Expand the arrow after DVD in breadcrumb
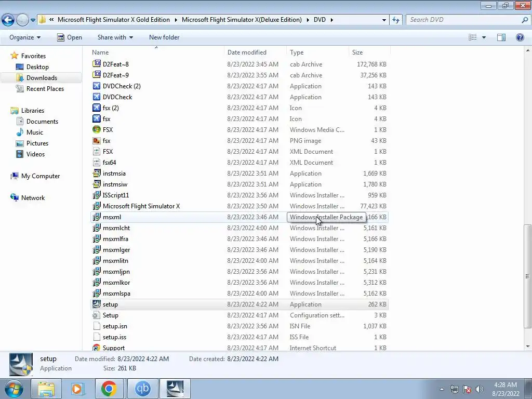 tap(331, 20)
